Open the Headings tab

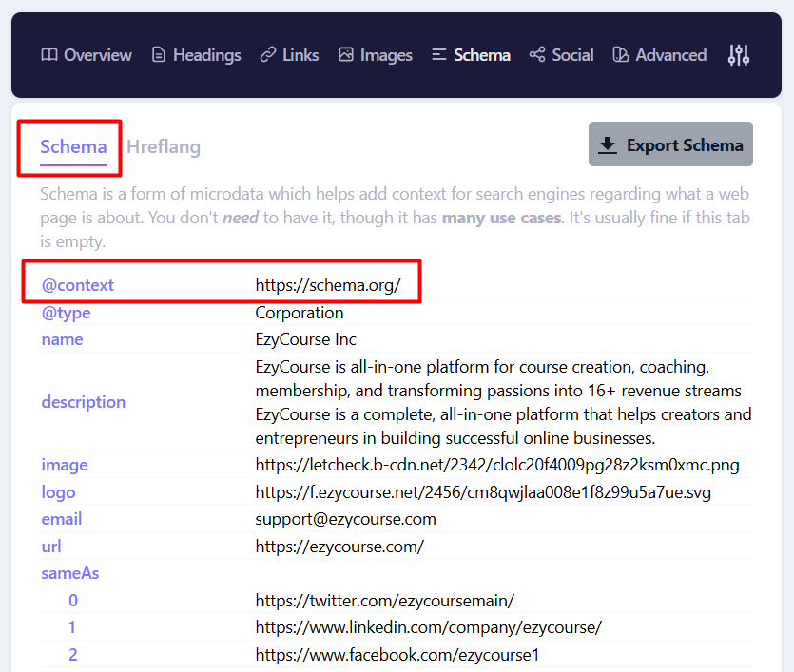[x=197, y=54]
